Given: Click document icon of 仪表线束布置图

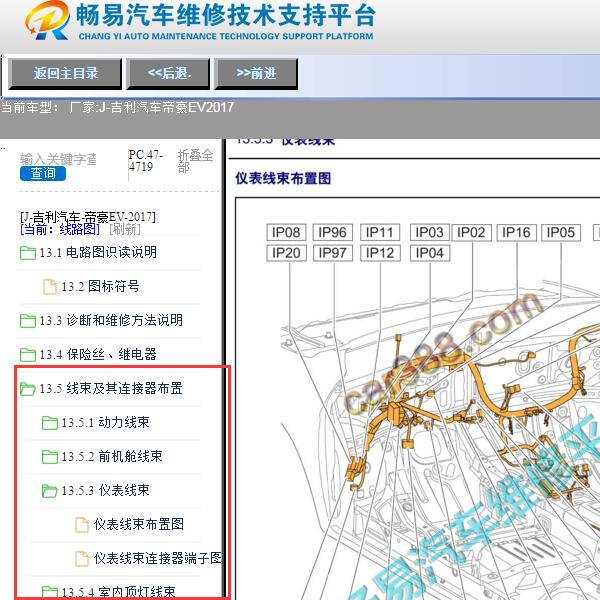Looking at the screenshot, I should pos(82,525).
